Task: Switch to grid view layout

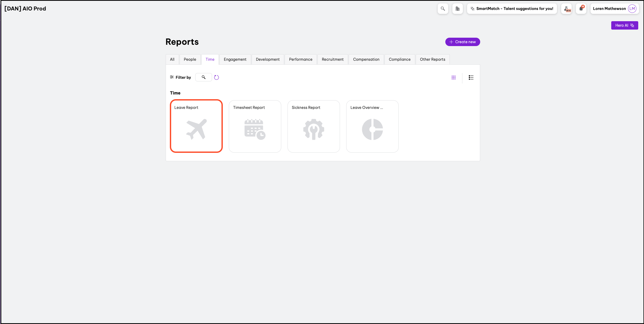Action: 453,77
